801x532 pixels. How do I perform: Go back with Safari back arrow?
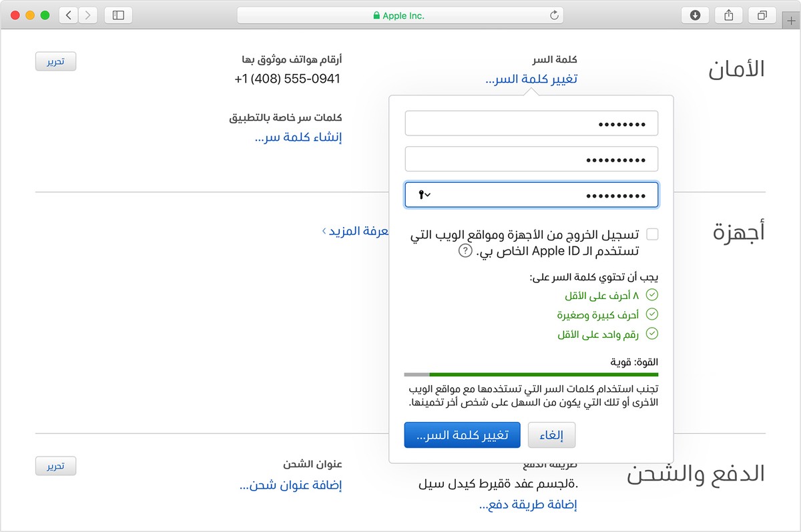69,15
